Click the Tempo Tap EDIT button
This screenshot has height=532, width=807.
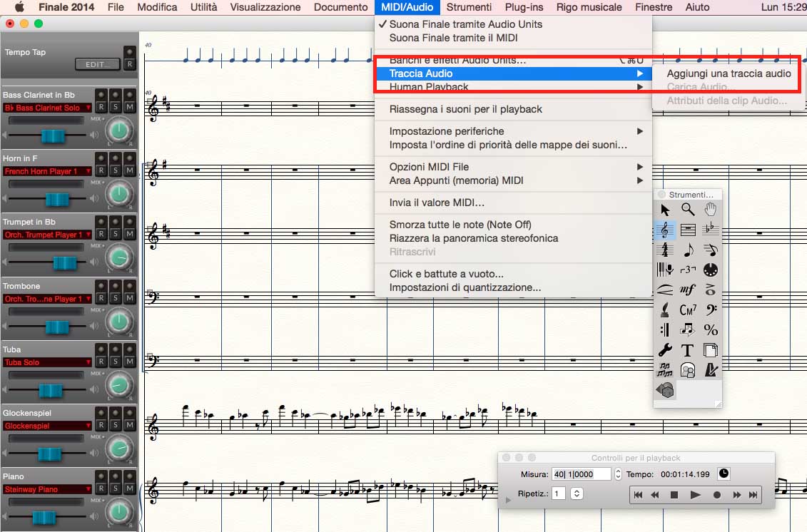point(96,64)
